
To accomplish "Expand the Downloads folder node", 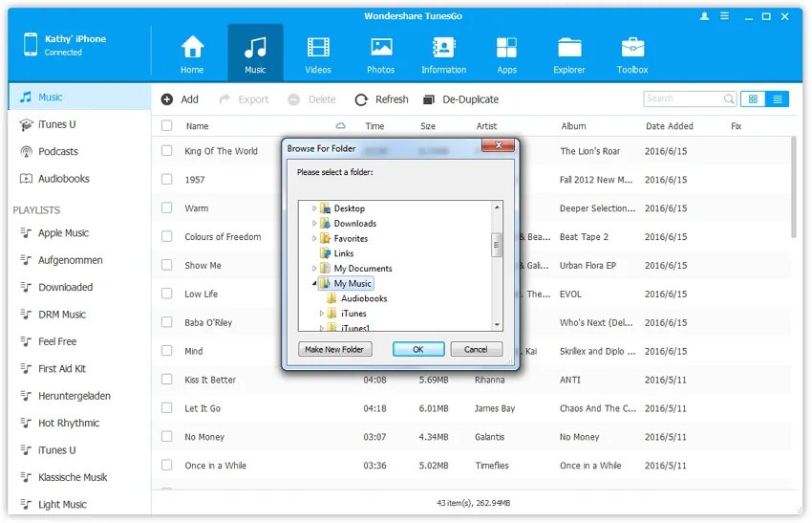I will click(x=314, y=224).
